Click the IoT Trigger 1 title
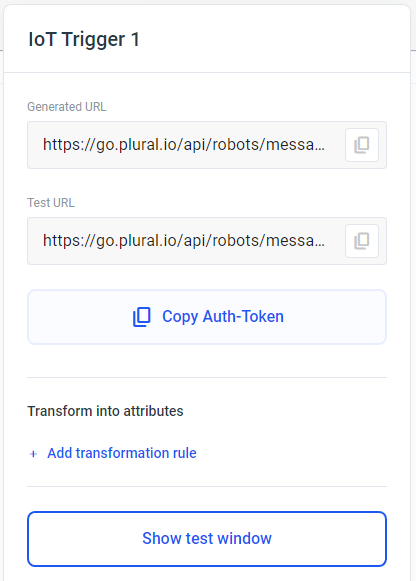The image size is (416, 581). 84,39
